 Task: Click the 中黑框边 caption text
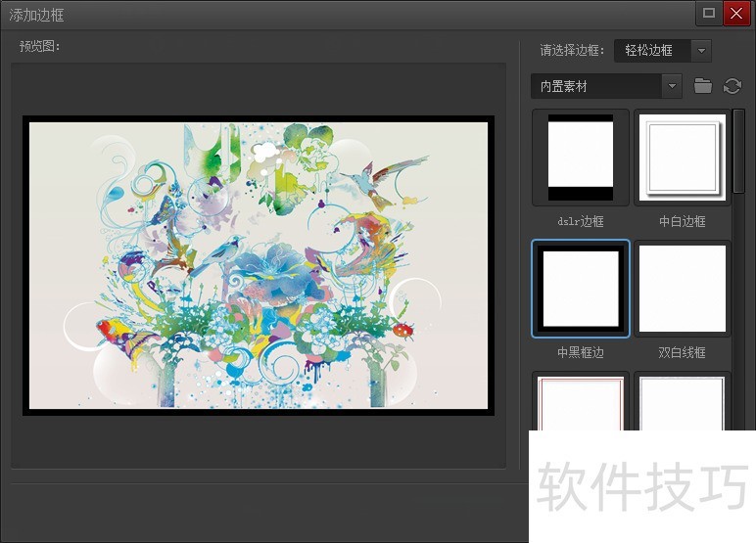(580, 352)
